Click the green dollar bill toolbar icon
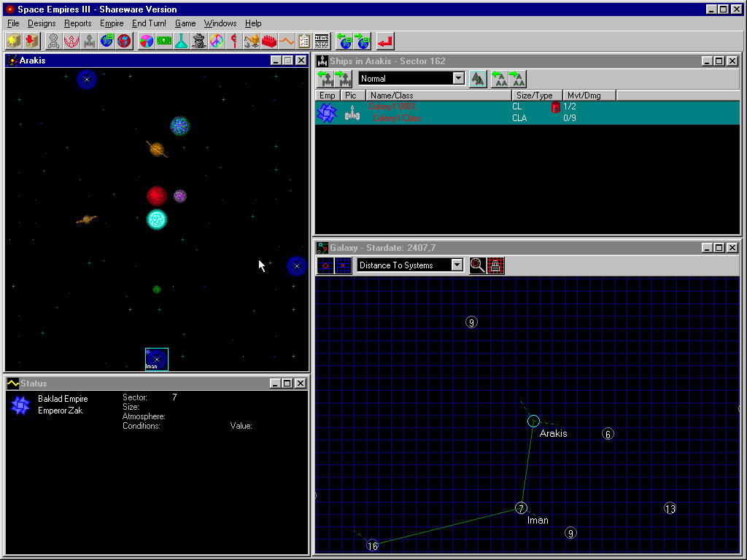The image size is (747, 560). tap(163, 41)
